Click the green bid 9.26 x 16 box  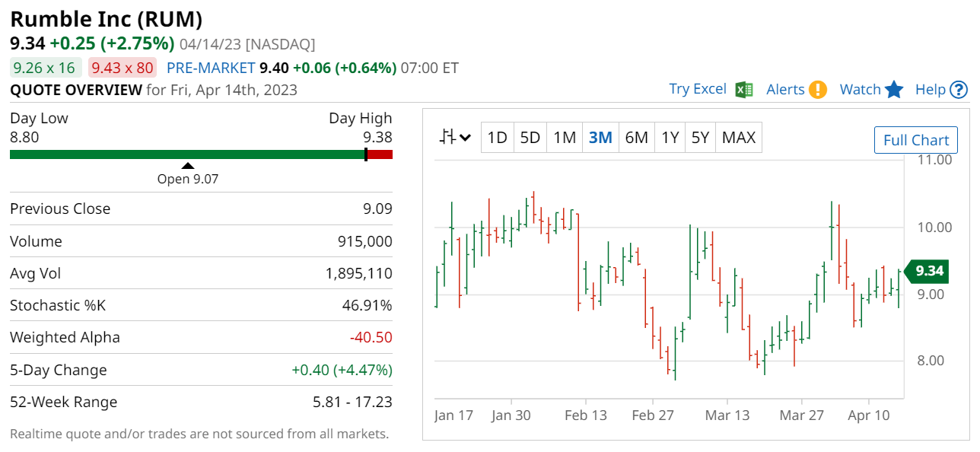coord(46,68)
